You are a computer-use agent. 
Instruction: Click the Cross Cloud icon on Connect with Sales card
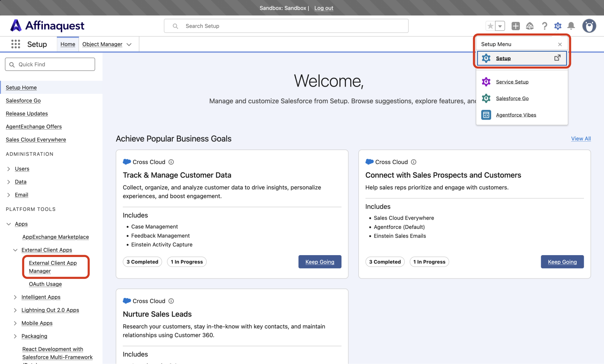[370, 162]
